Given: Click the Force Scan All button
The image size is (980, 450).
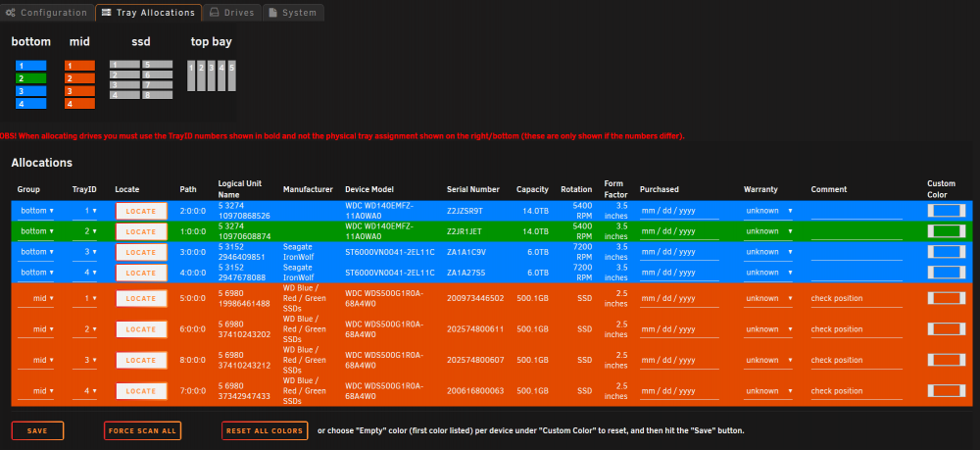Looking at the screenshot, I should coord(142,430).
